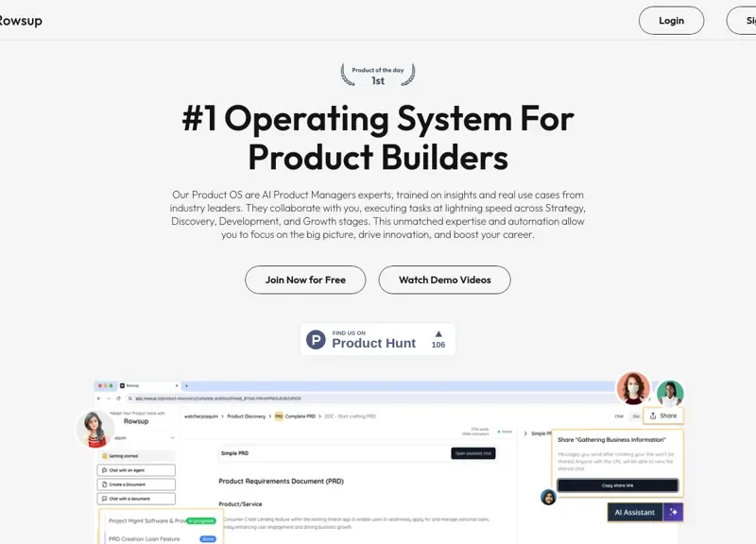Click the browser reload icon in mockup
This screenshot has height=544, width=756.
click(117, 399)
